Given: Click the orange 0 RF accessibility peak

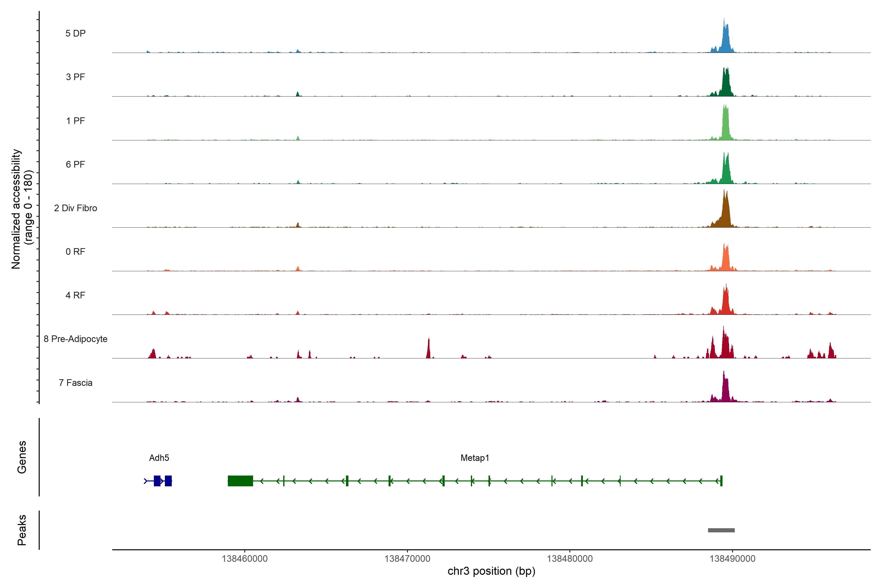Looking at the screenshot, I should (726, 261).
